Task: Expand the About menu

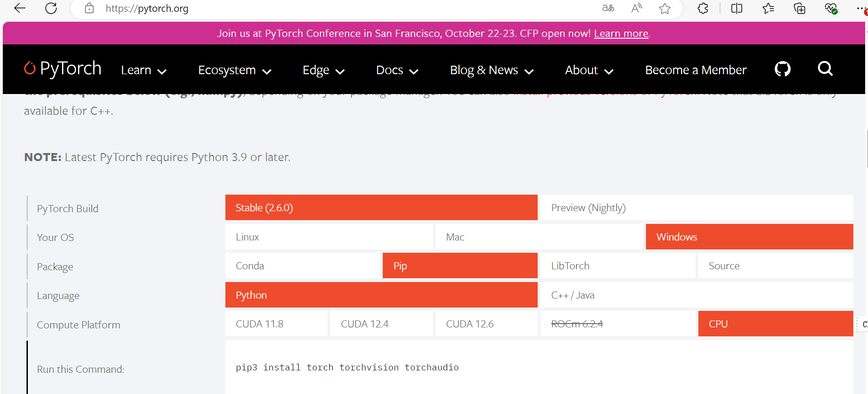Action: click(589, 70)
